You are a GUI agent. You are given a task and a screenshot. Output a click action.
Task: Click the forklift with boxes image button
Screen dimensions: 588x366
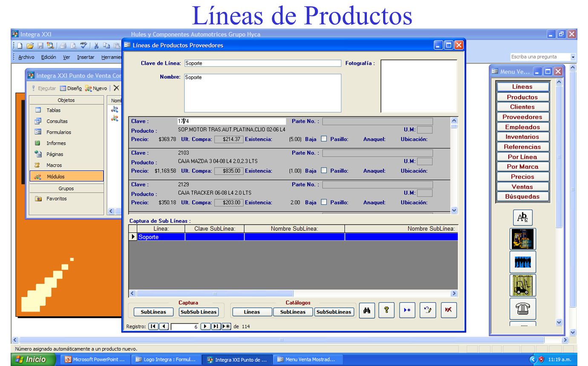coord(523,239)
